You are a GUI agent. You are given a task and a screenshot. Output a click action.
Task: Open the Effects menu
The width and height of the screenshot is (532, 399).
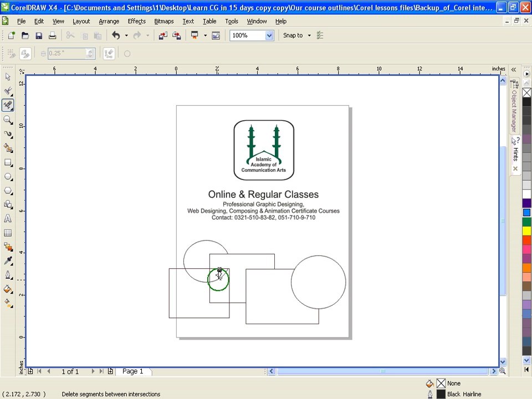click(x=137, y=21)
